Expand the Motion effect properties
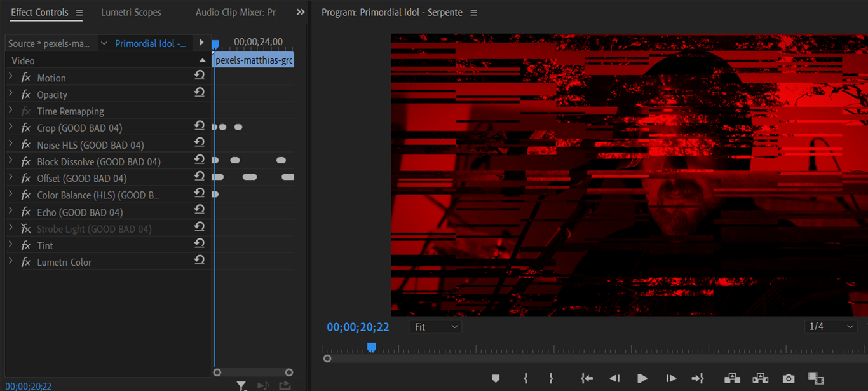This screenshot has width=868, height=391. point(11,78)
